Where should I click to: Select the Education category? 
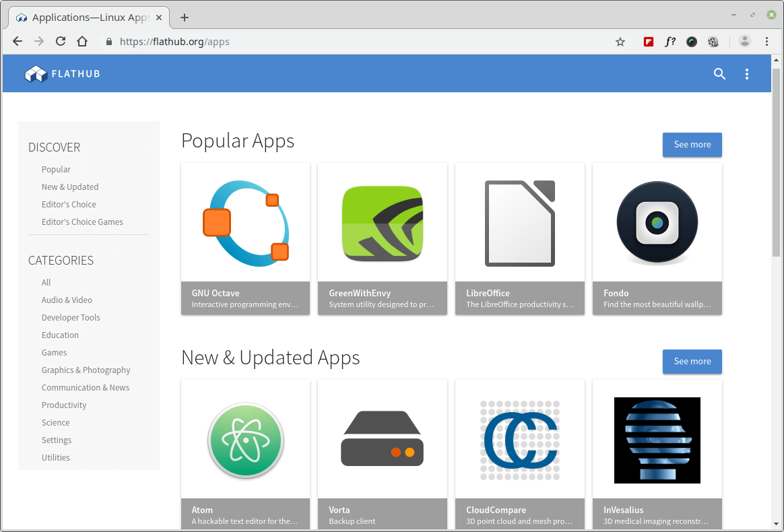coord(60,335)
